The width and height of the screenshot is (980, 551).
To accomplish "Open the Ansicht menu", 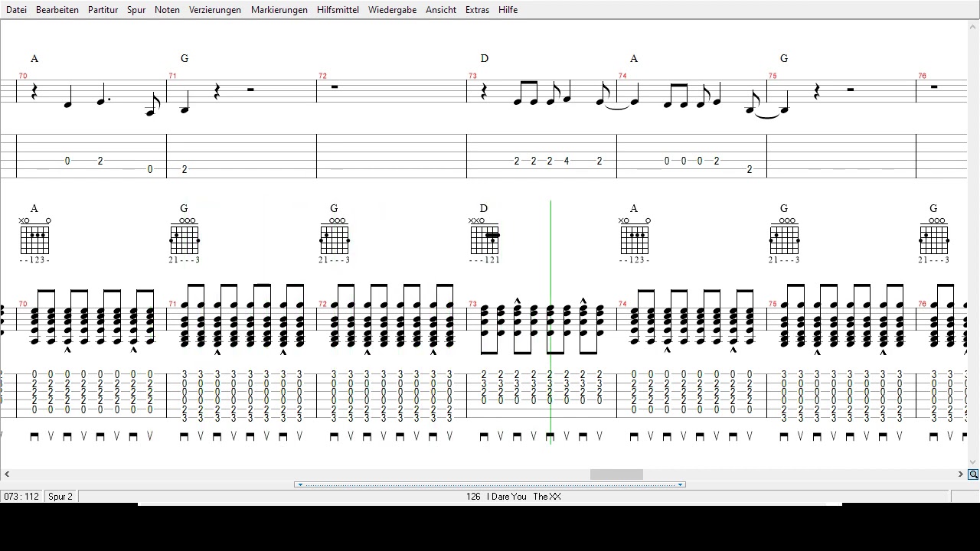I will 441,10.
